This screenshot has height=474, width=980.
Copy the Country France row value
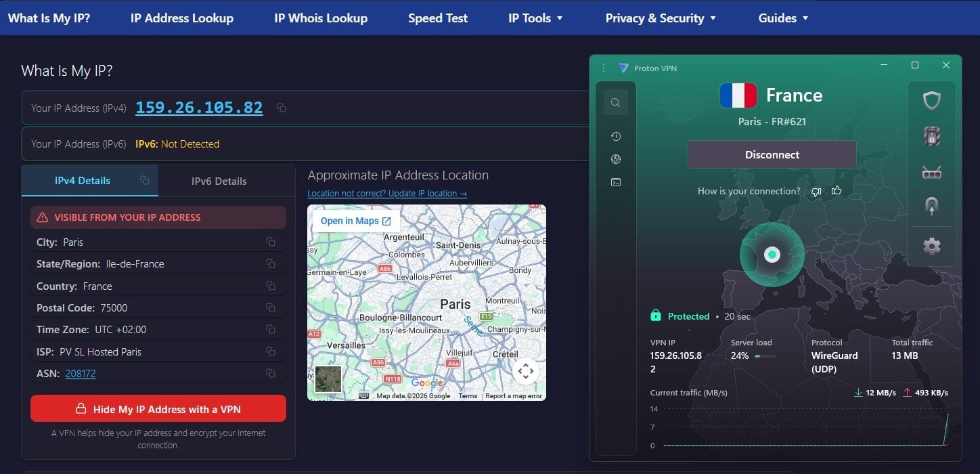[x=271, y=286]
